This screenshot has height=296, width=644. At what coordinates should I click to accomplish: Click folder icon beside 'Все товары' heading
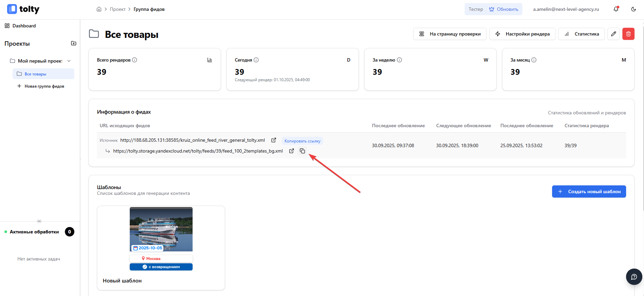click(94, 34)
